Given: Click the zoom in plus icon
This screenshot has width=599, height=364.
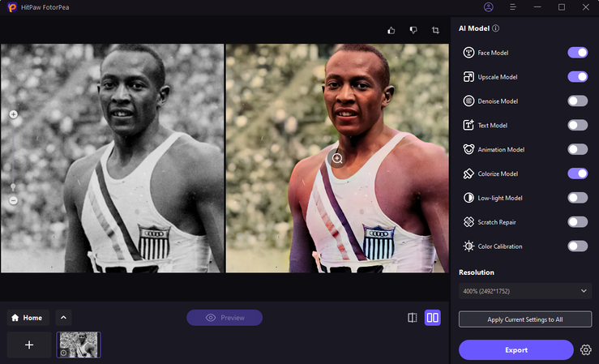Looking at the screenshot, I should point(13,114).
